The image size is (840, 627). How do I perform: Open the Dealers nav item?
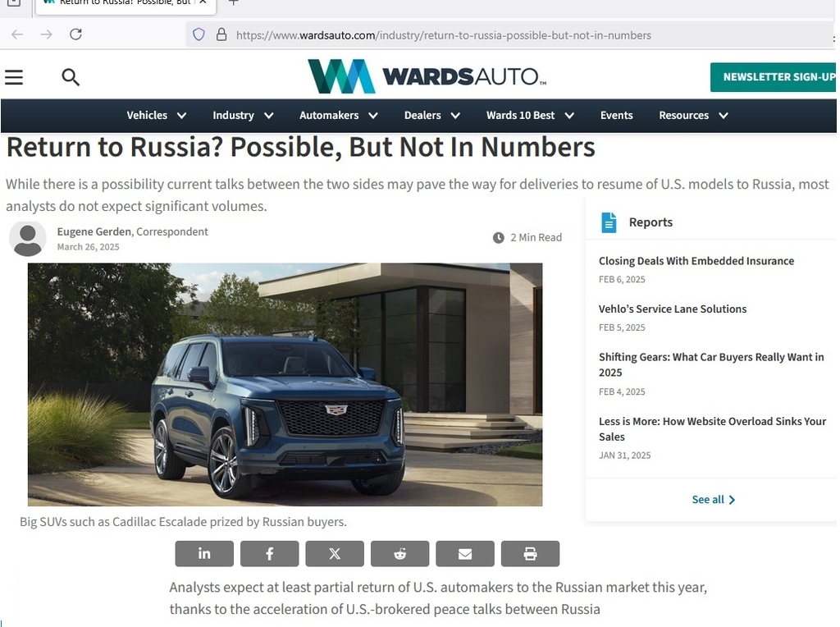[422, 115]
